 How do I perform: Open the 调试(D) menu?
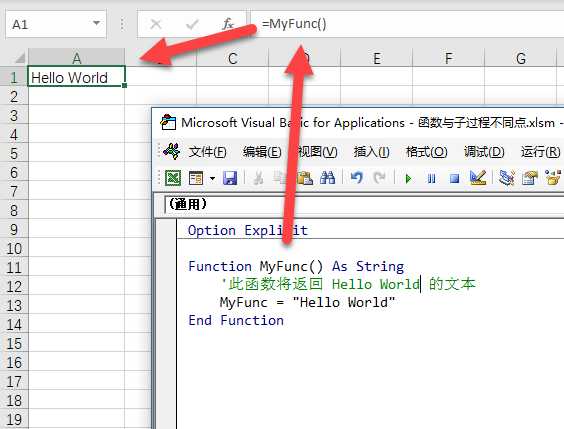484,152
